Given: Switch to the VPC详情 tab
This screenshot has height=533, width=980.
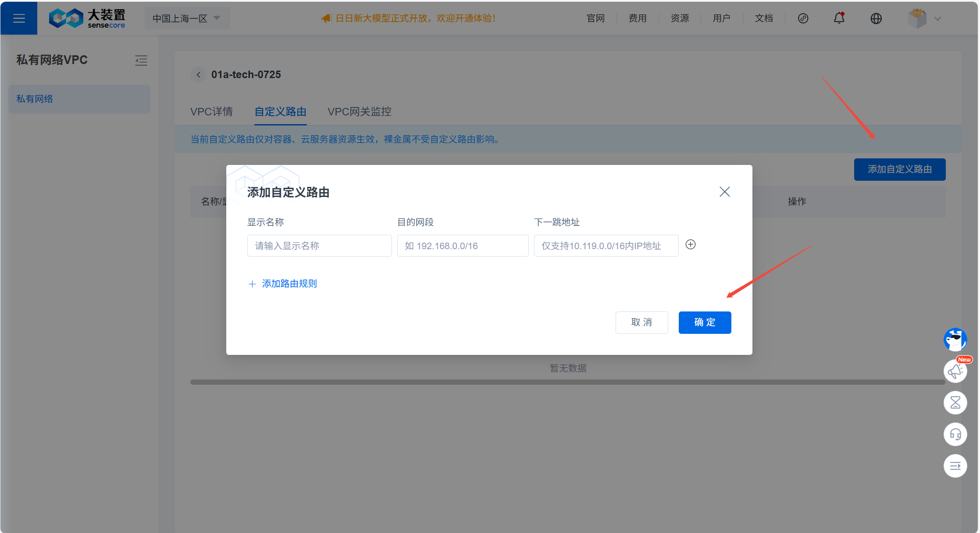Looking at the screenshot, I should coord(211,111).
